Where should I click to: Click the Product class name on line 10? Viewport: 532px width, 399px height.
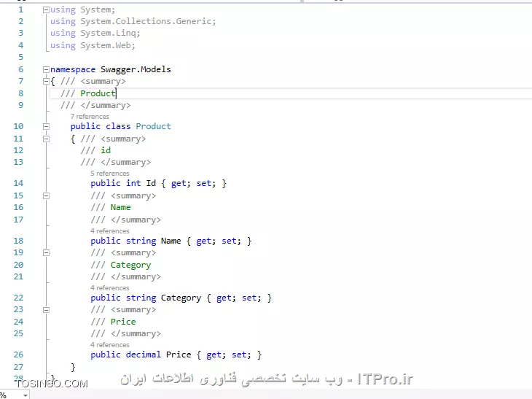(x=153, y=126)
